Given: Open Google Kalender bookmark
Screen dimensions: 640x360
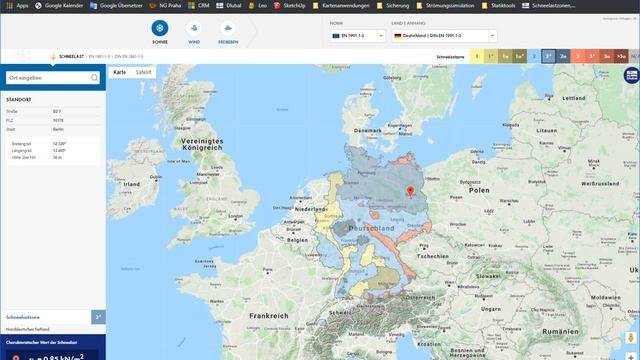Looking at the screenshot, I should tap(59, 6).
